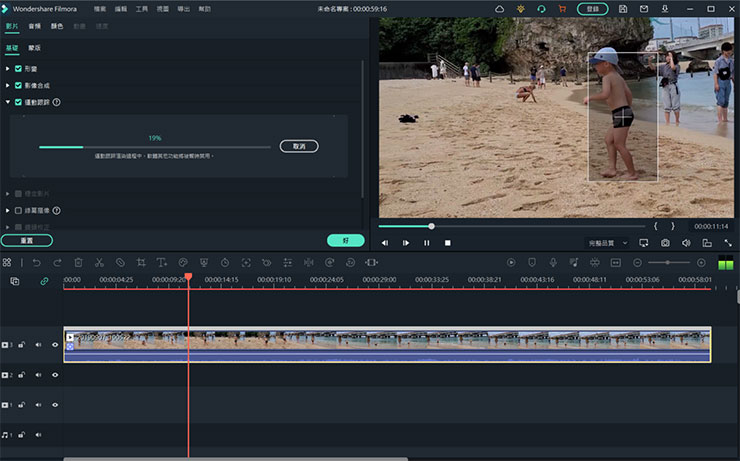Expand the 形變 section arrow
The width and height of the screenshot is (740, 461).
(x=8, y=68)
